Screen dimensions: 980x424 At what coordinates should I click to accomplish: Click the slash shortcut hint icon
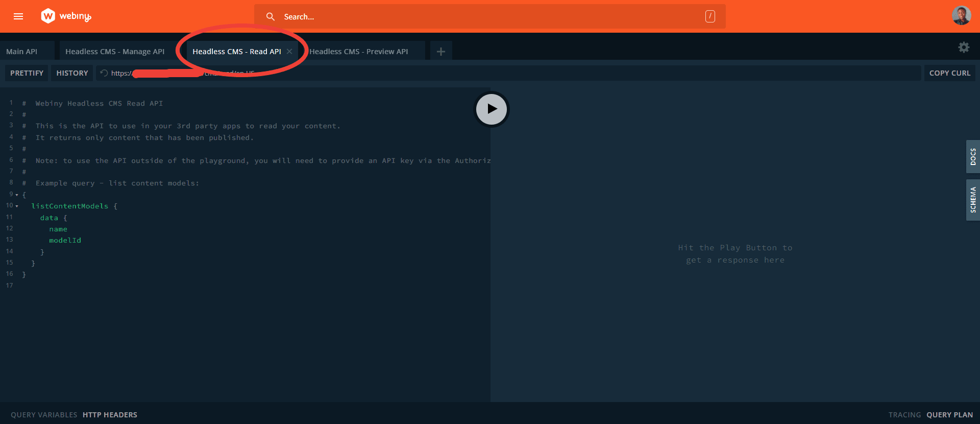point(710,17)
